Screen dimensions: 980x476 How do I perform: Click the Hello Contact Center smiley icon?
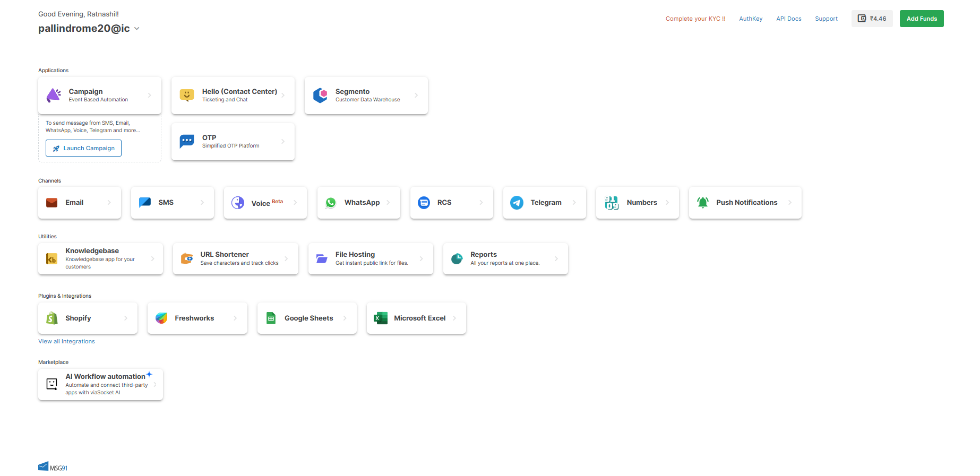tap(187, 96)
